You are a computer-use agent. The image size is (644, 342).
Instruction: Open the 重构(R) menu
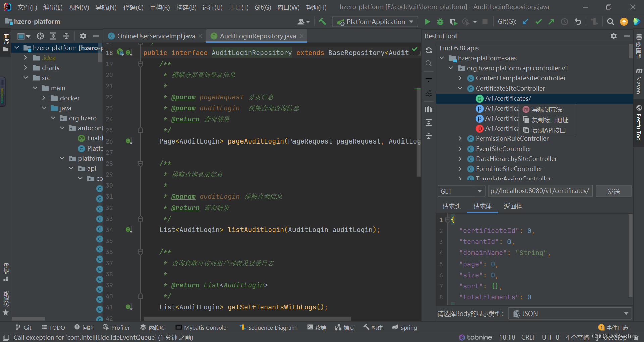tap(160, 7)
